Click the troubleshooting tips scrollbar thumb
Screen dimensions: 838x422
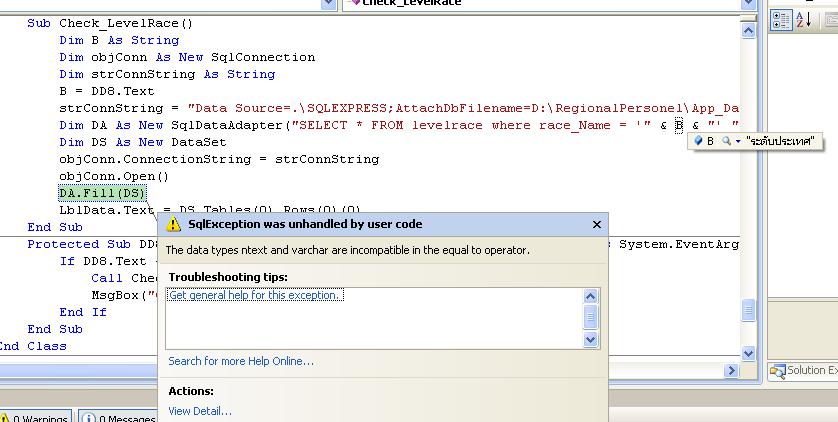(591, 316)
